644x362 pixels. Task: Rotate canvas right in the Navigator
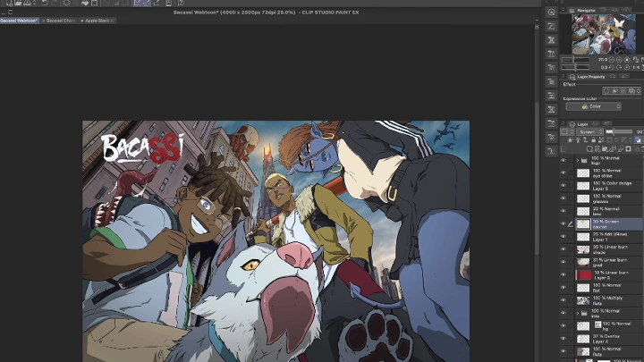[x=619, y=67]
